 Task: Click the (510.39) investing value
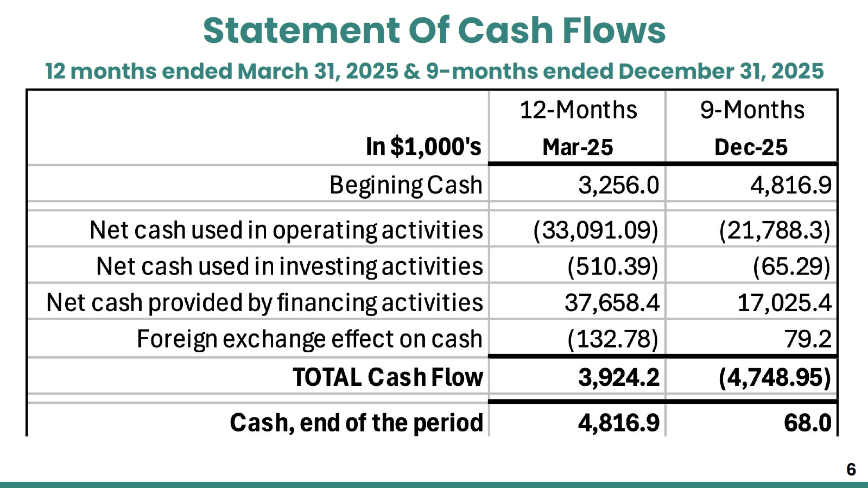(613, 267)
